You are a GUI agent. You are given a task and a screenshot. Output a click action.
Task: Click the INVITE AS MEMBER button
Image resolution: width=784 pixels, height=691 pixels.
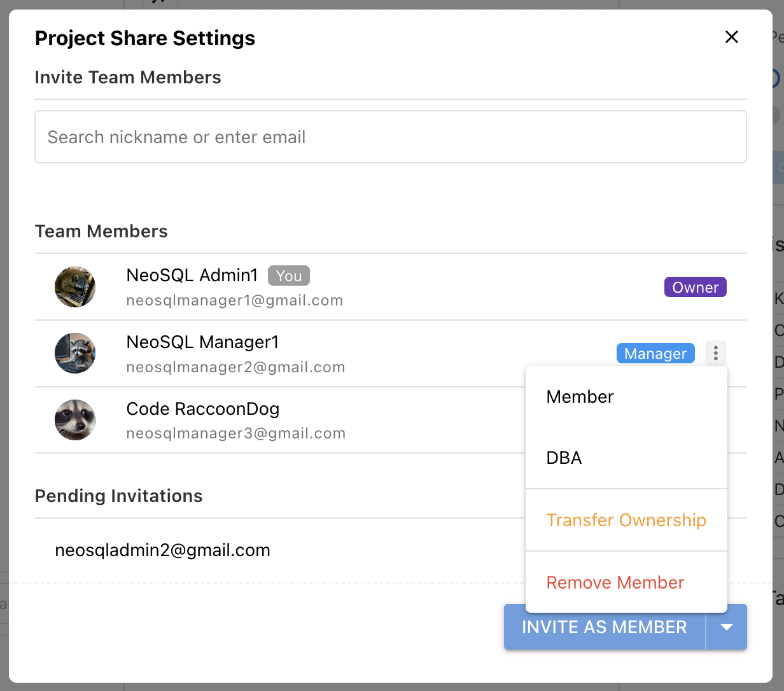(605, 627)
